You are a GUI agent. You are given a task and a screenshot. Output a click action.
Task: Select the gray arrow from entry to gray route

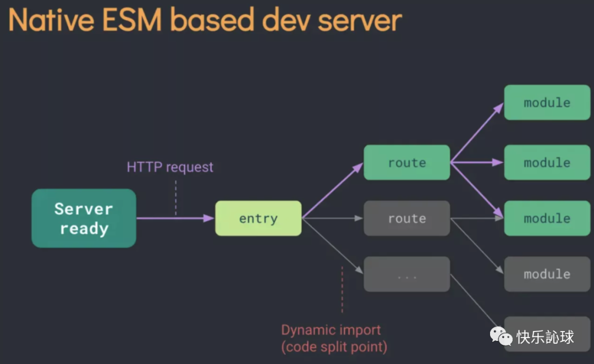[x=332, y=218]
